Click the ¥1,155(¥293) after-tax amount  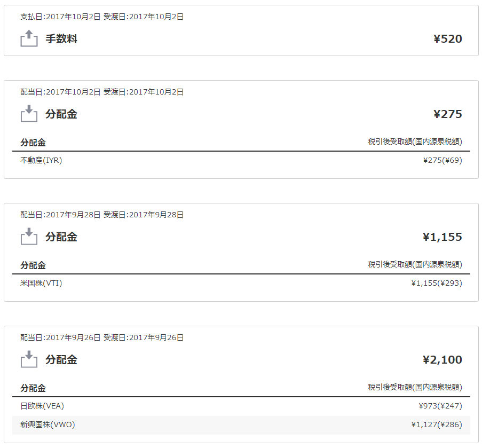pyautogui.click(x=436, y=283)
